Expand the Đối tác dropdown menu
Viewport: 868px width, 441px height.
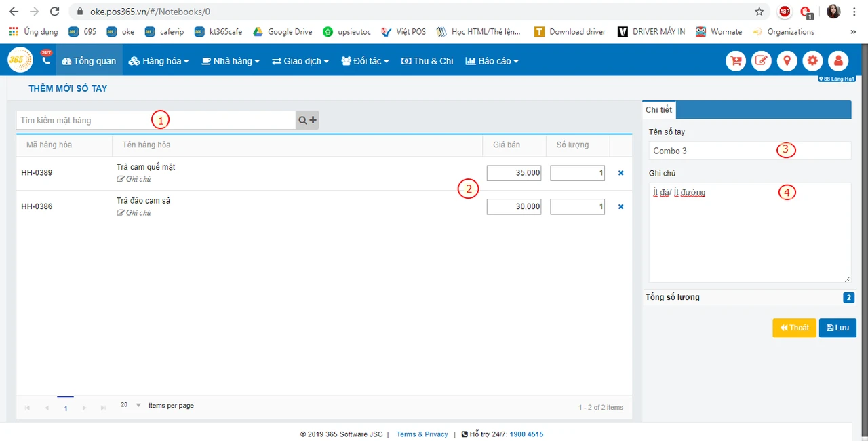(366, 61)
